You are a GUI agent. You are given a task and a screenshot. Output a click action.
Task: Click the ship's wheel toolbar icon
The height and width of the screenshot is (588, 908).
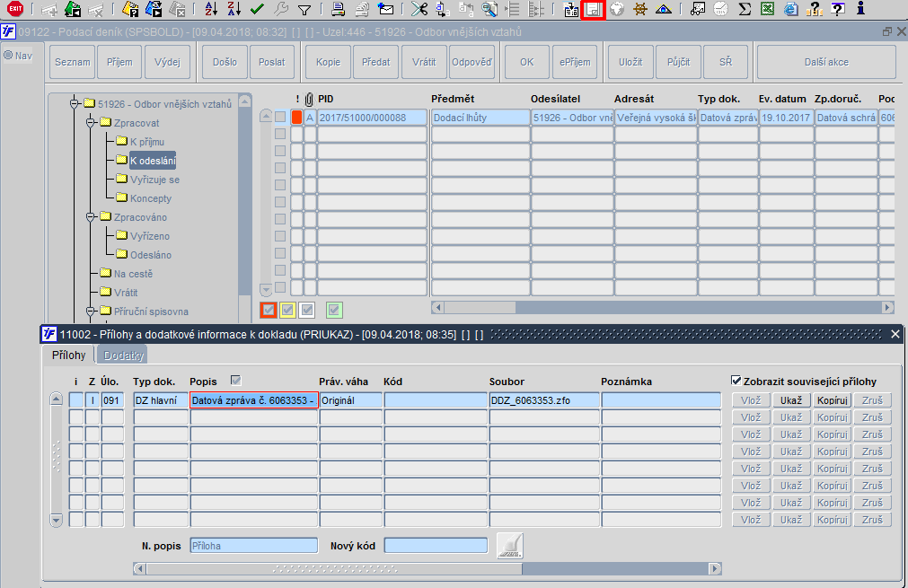coord(639,10)
